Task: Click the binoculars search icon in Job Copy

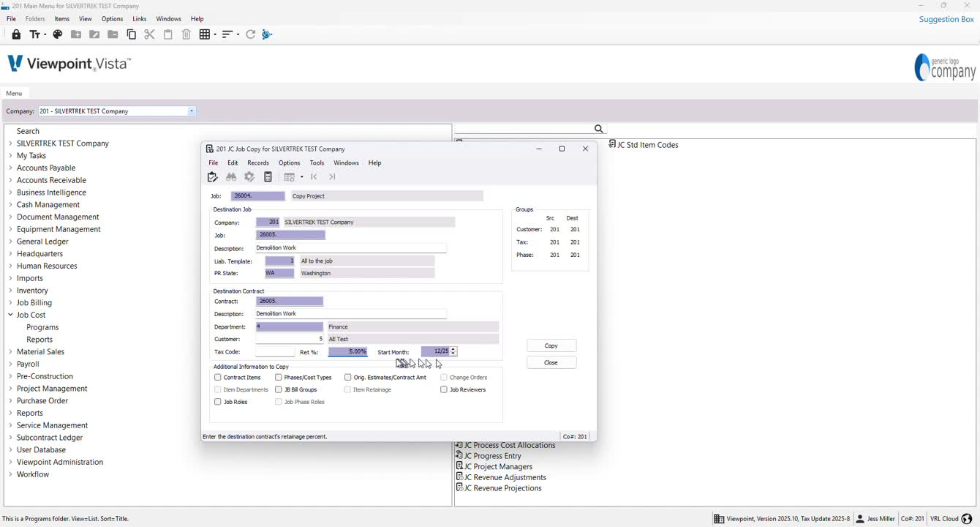Action: click(x=231, y=176)
